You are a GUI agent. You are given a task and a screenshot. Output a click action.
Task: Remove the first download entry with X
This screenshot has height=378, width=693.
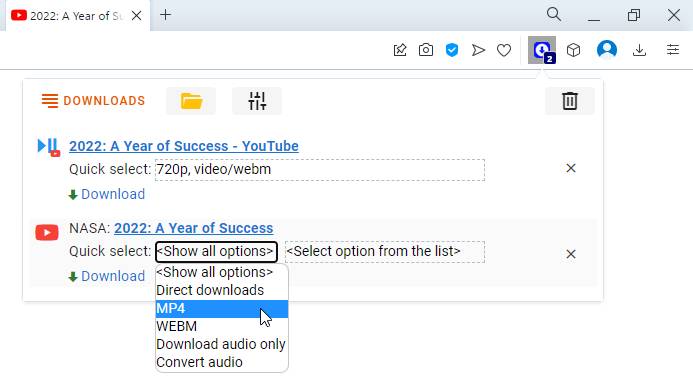tap(571, 168)
